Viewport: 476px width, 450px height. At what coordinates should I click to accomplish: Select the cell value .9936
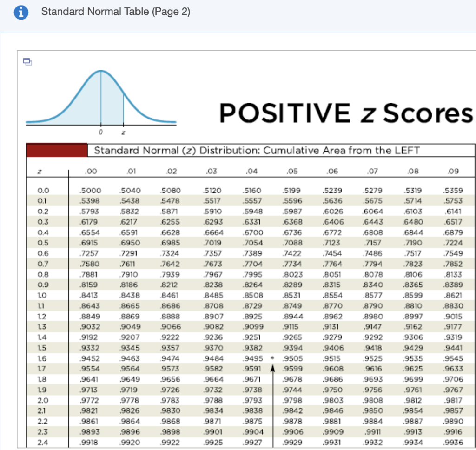(453, 443)
